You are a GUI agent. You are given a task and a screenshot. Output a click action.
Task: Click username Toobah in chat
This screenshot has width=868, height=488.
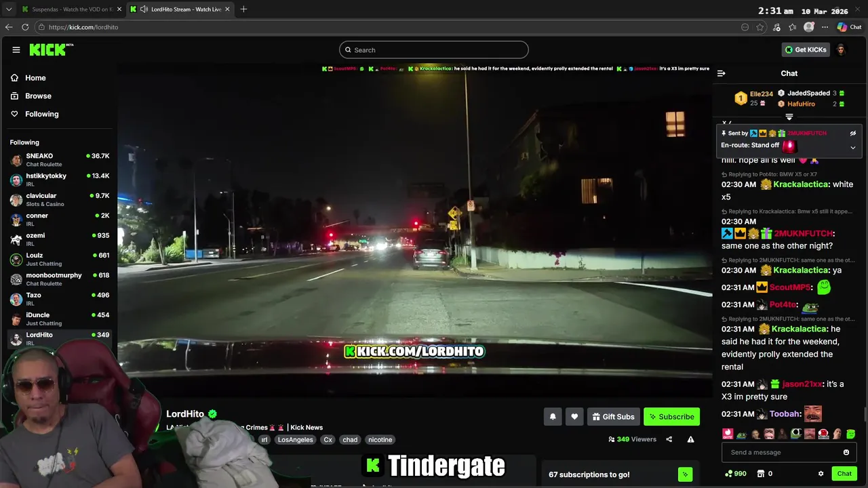tap(785, 414)
